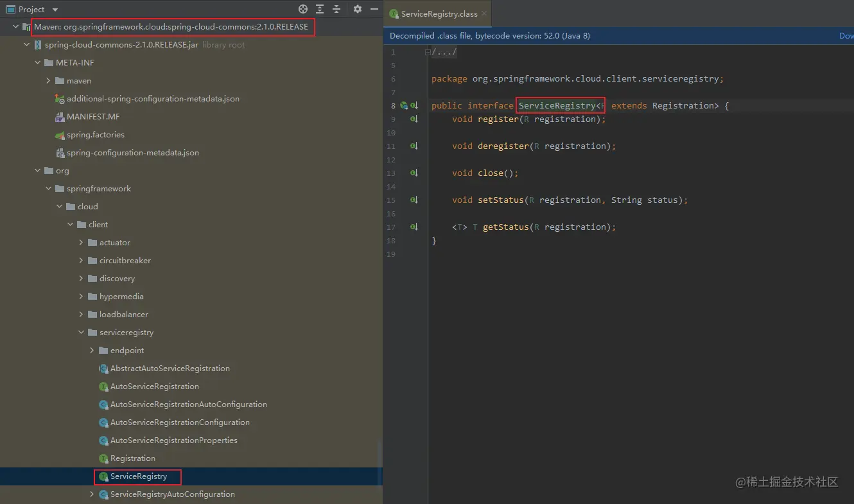Expand the folded /.../ comment block
Image resolution: width=854 pixels, height=504 pixels.
[428, 52]
